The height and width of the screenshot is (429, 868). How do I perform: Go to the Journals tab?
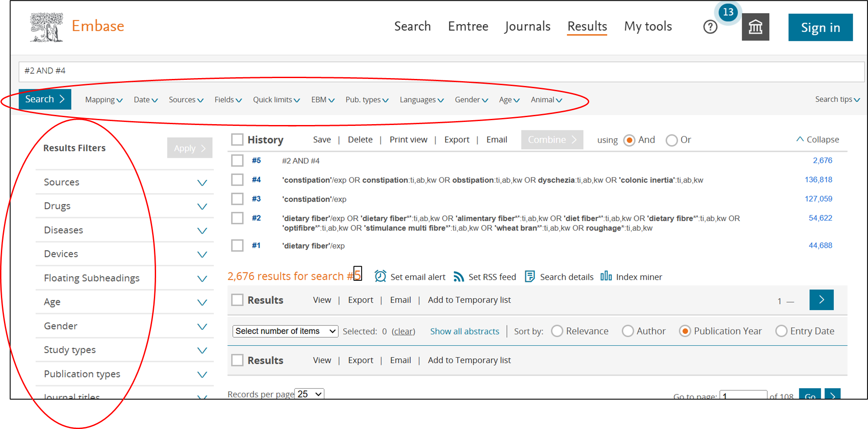527,26
